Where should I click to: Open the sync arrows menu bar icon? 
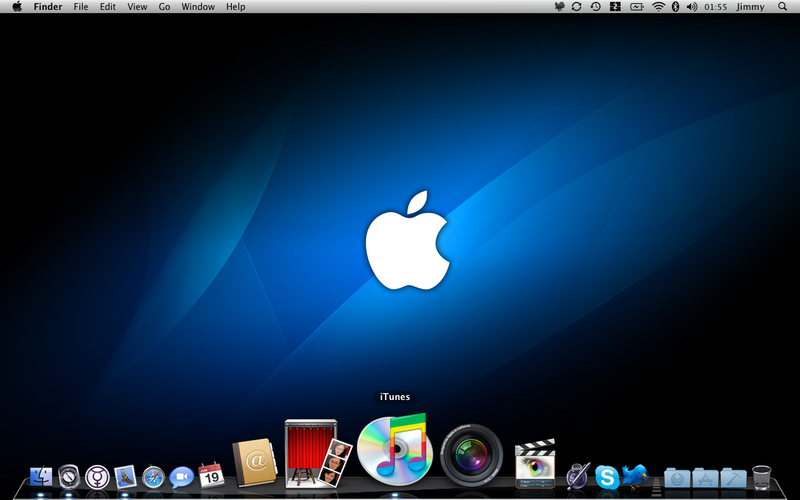click(577, 7)
